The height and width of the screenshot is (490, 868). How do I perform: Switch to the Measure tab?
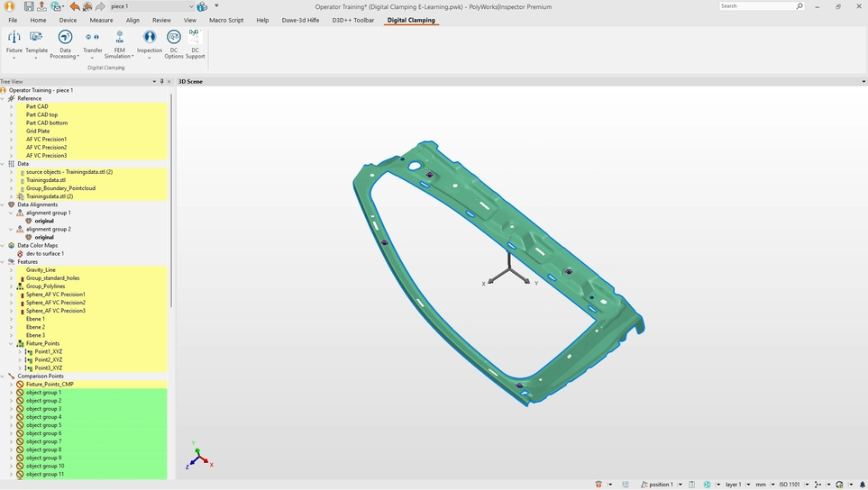point(101,20)
